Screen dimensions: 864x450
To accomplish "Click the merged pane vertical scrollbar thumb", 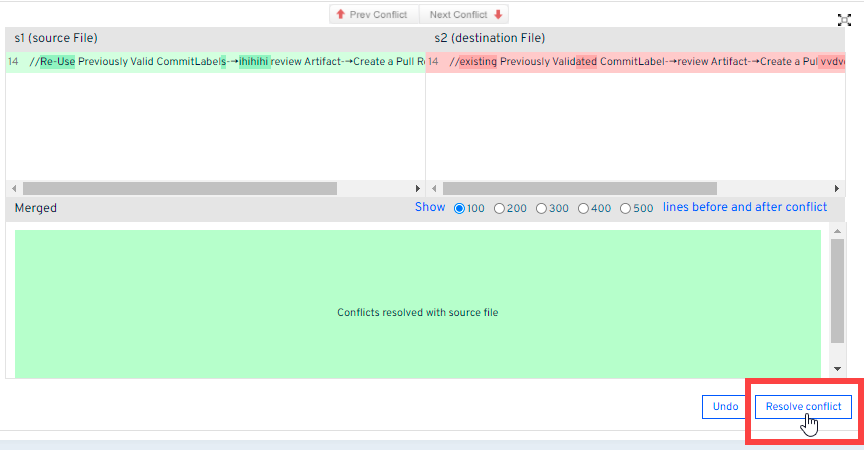I will click(x=837, y=290).
